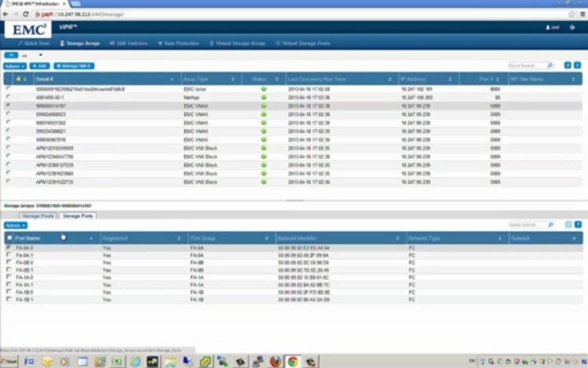Click the browser address bar

[300, 14]
